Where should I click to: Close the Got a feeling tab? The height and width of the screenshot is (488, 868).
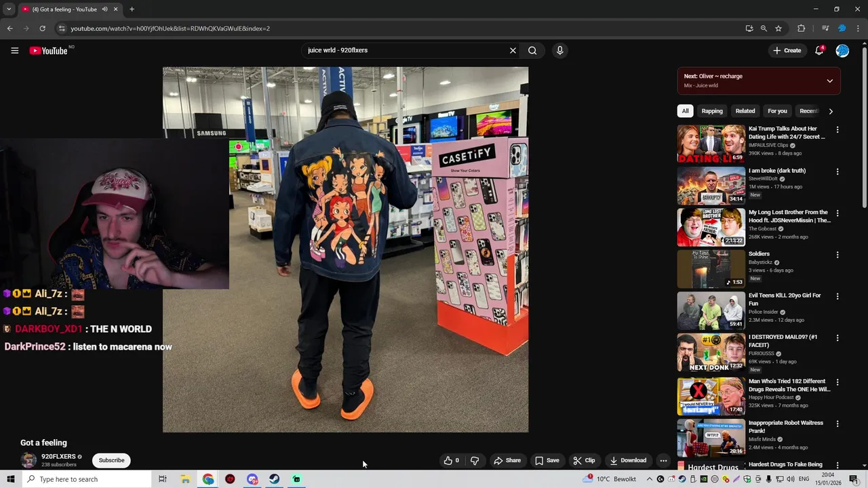pos(115,9)
